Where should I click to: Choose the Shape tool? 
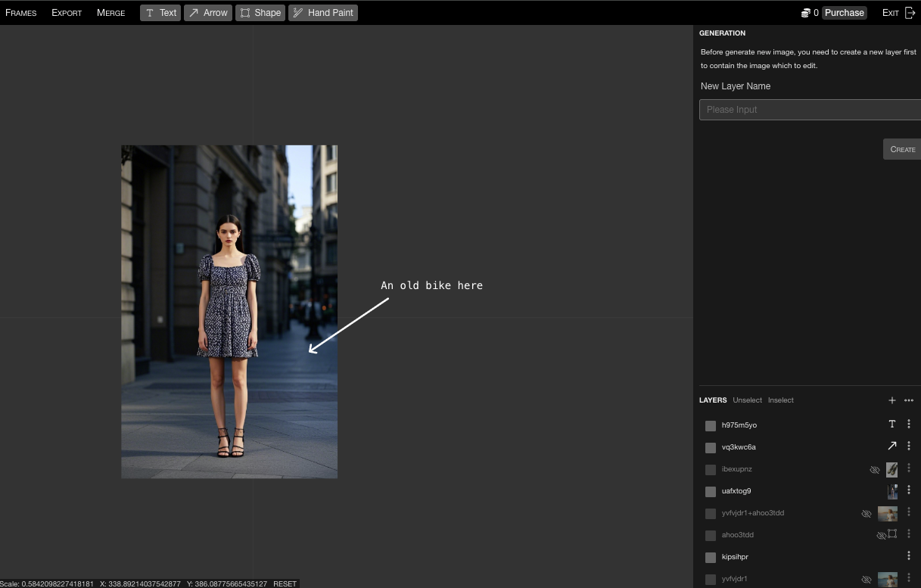click(x=260, y=13)
